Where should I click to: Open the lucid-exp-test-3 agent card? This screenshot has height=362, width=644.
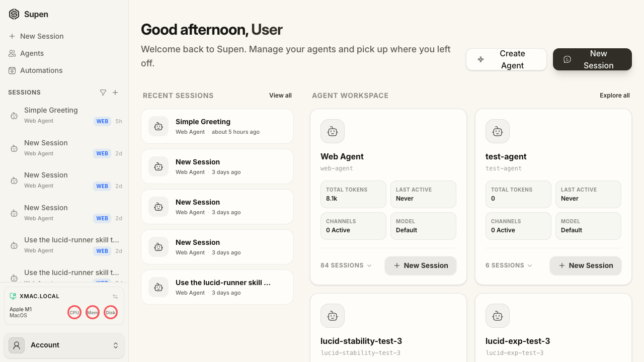(x=553, y=328)
